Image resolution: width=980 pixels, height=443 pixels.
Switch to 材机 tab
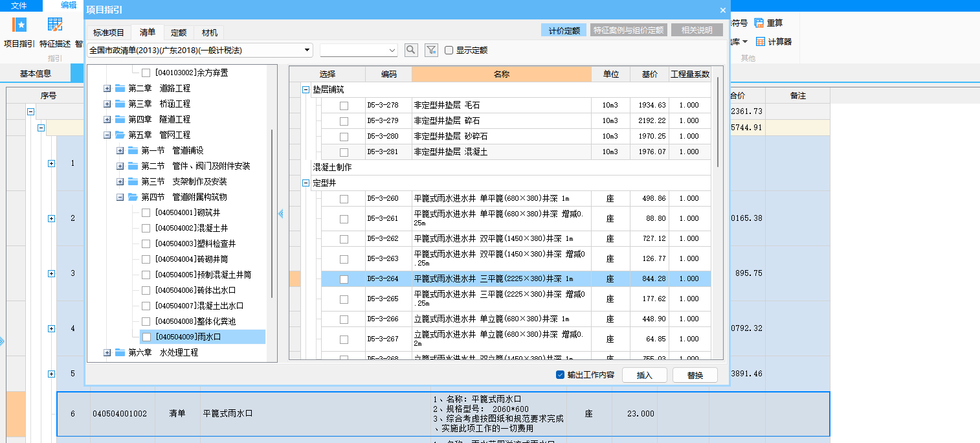(x=209, y=32)
